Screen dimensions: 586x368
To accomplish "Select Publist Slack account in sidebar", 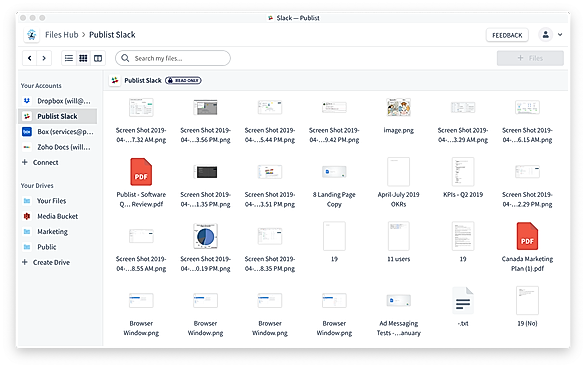I will (58, 116).
